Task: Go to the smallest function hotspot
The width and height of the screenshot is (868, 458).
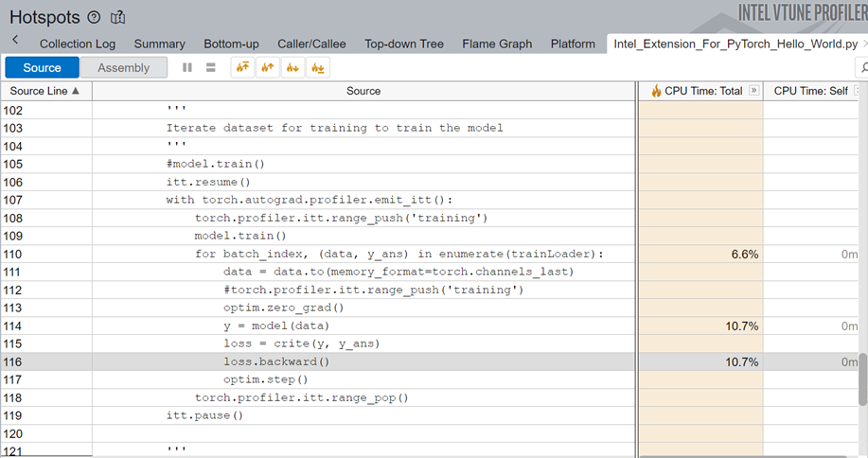Action: pyautogui.click(x=319, y=67)
